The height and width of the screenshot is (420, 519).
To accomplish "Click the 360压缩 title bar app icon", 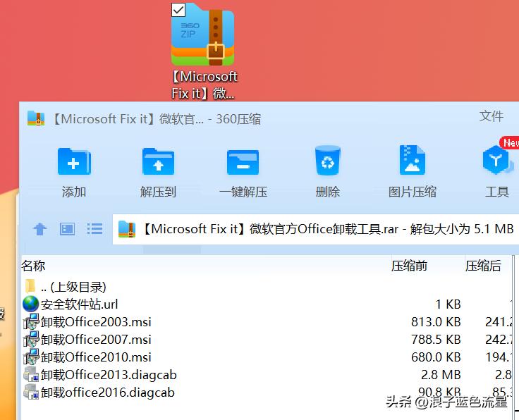I will [36, 118].
